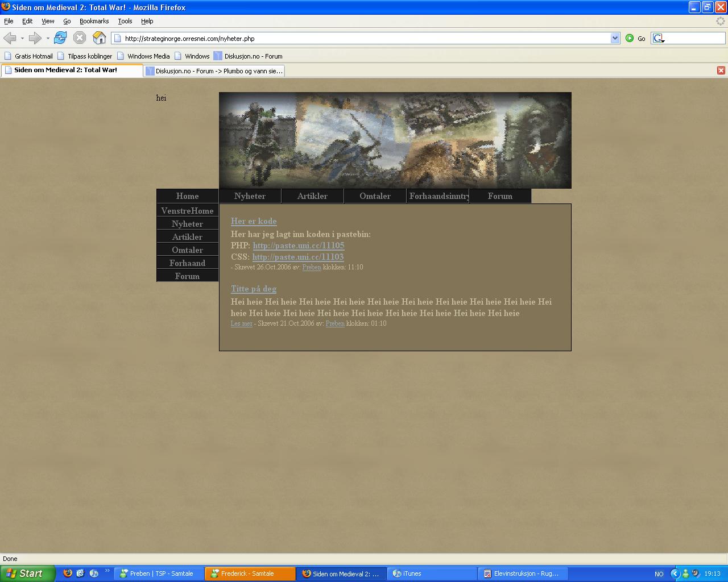
Task: Open Diskusjon.no - Forum bookmark
Action: [248, 56]
